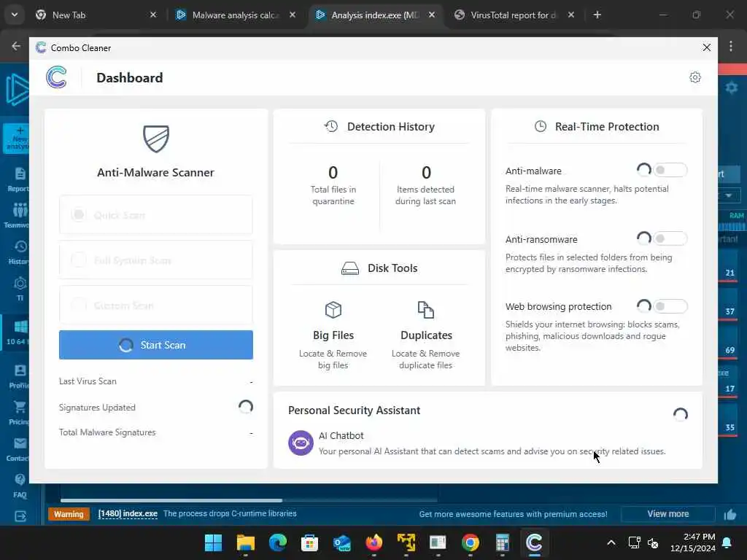Open File Explorer from taskbar
The image size is (747, 560).
pos(246,542)
